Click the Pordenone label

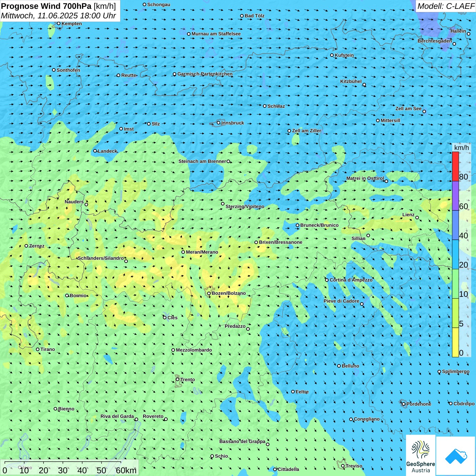point(419,404)
